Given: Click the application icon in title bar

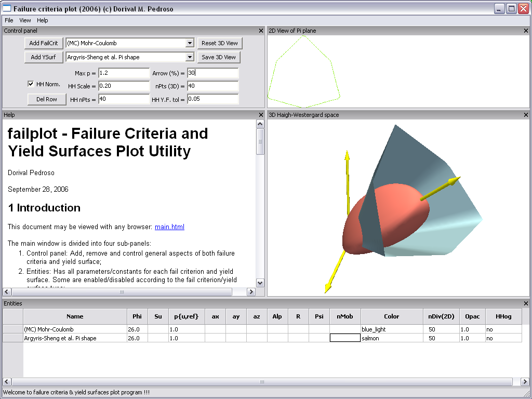Looking at the screenshot, I should click(x=7, y=9).
